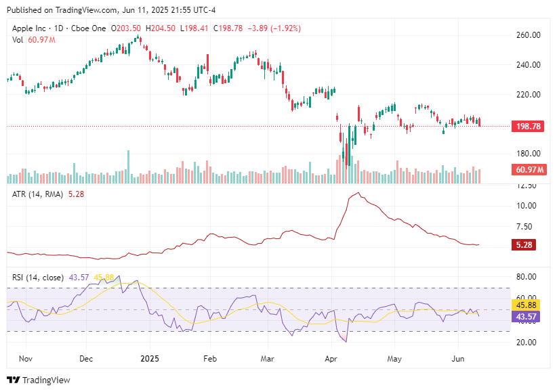Click the dark red 5.28 ATR axis label

pyautogui.click(x=524, y=245)
